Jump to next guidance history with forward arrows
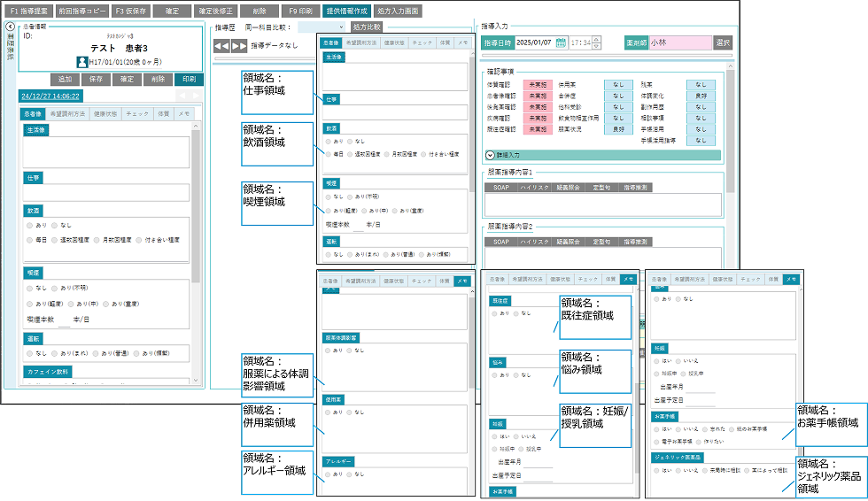Viewport: 868px width, 501px height. (239, 44)
